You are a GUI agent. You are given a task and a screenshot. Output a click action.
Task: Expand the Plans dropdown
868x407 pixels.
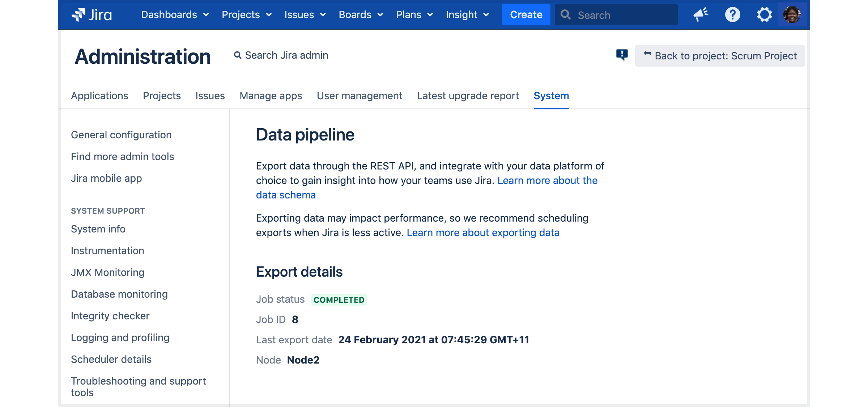(414, 15)
